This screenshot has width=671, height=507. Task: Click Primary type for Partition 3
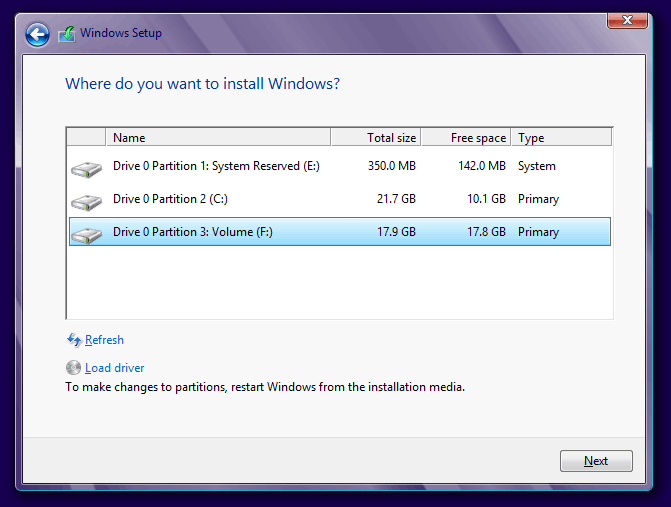point(538,232)
